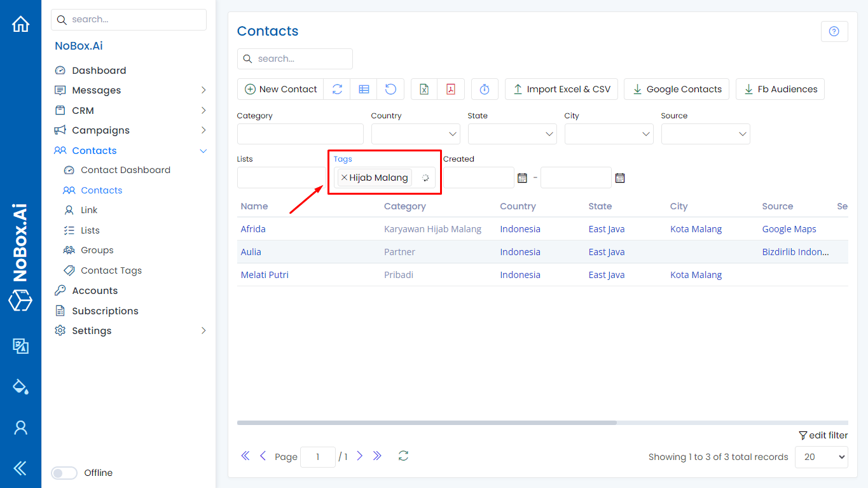Open the help question mark icon
The width and height of the screenshot is (868, 488).
tap(834, 31)
